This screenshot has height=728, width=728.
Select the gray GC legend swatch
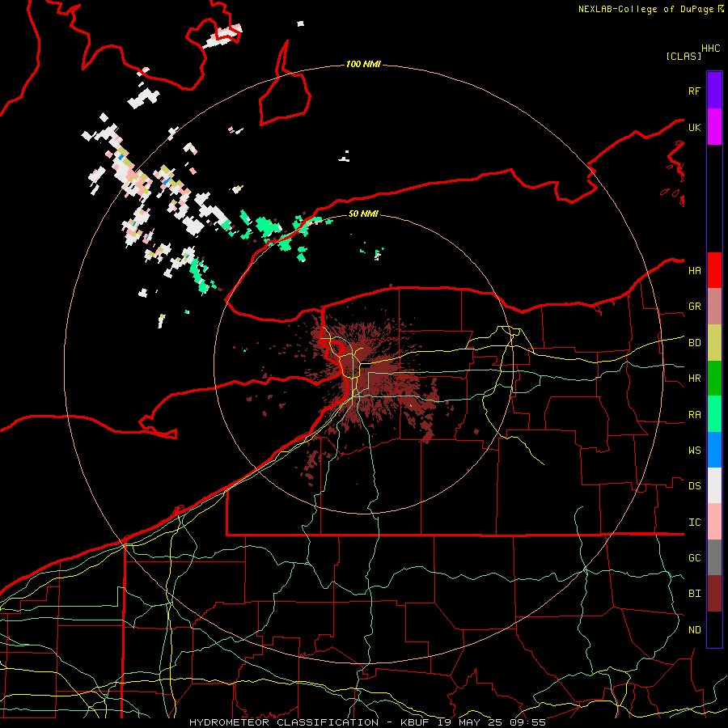714,557
